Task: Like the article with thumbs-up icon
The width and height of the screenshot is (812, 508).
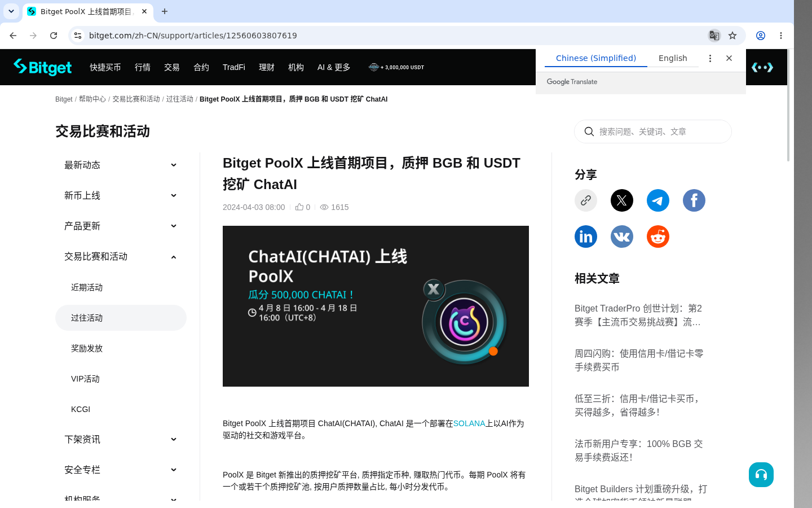Action: click(x=299, y=207)
